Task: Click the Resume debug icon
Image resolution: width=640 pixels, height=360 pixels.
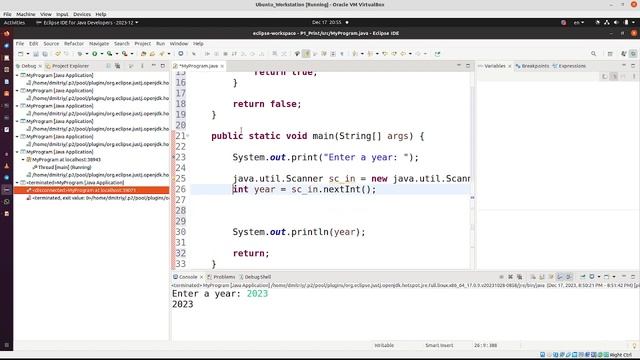Action: (207, 54)
